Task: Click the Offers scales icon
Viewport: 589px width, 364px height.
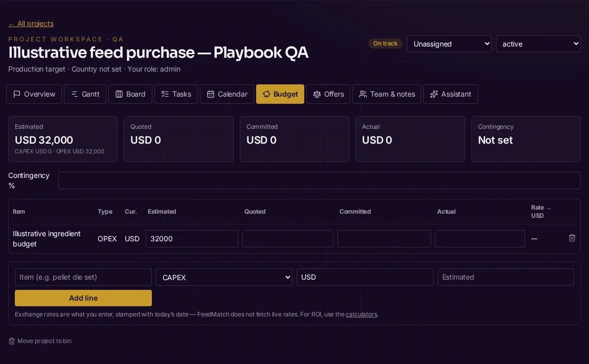Action: [316, 94]
